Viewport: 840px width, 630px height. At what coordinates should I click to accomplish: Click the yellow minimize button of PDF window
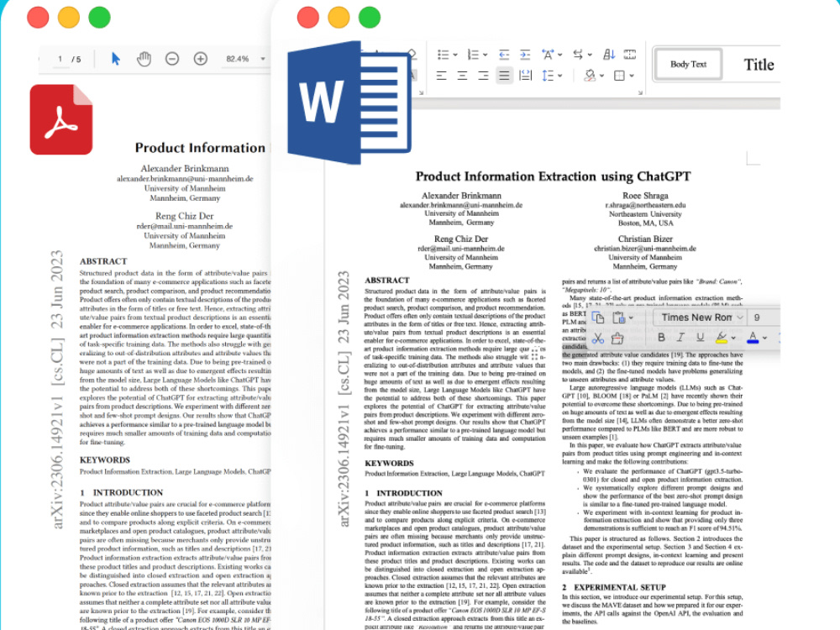69,17
